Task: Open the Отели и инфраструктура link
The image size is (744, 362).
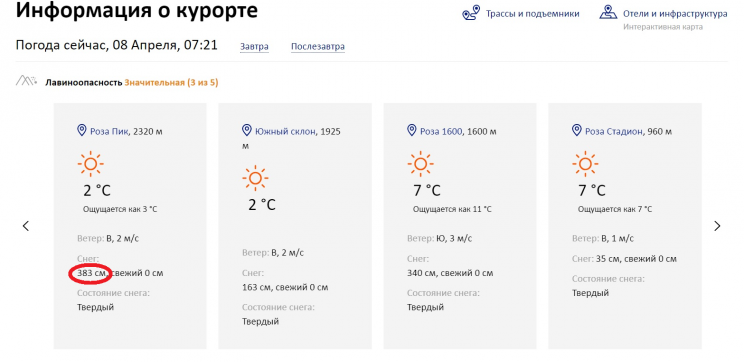Action: (675, 14)
